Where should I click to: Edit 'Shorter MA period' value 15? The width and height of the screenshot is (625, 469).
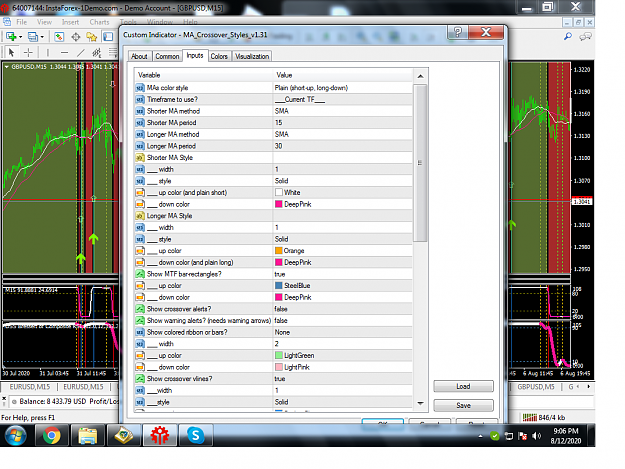point(342,123)
